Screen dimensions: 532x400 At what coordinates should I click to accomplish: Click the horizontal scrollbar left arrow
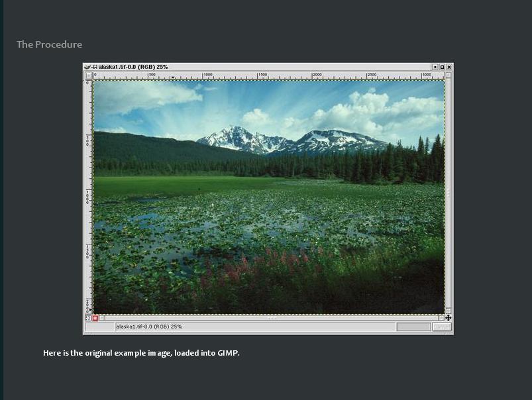[102, 319]
